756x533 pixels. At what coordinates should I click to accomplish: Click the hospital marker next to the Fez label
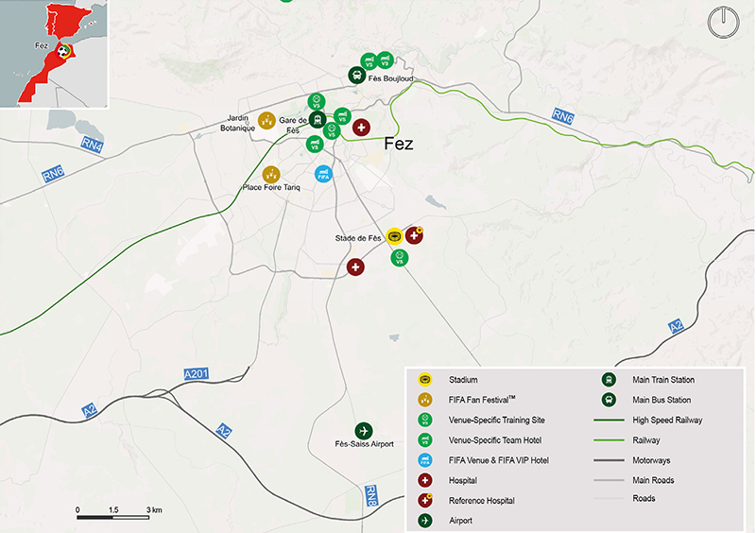(x=361, y=128)
